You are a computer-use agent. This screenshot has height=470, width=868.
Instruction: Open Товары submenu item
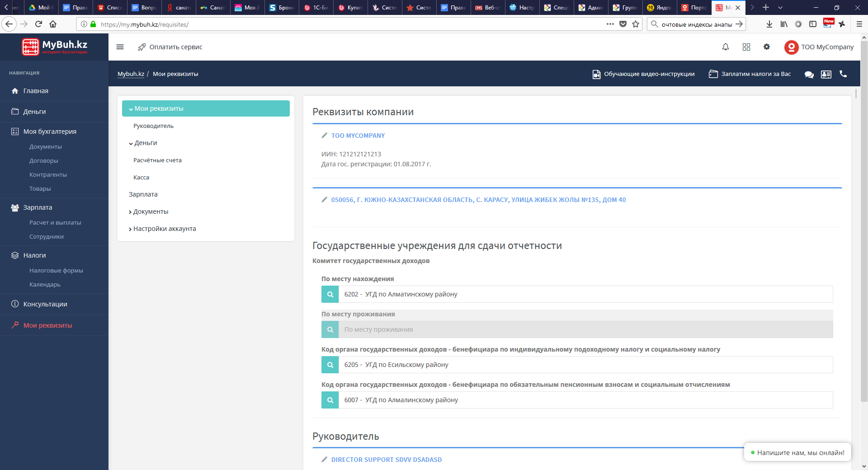40,189
